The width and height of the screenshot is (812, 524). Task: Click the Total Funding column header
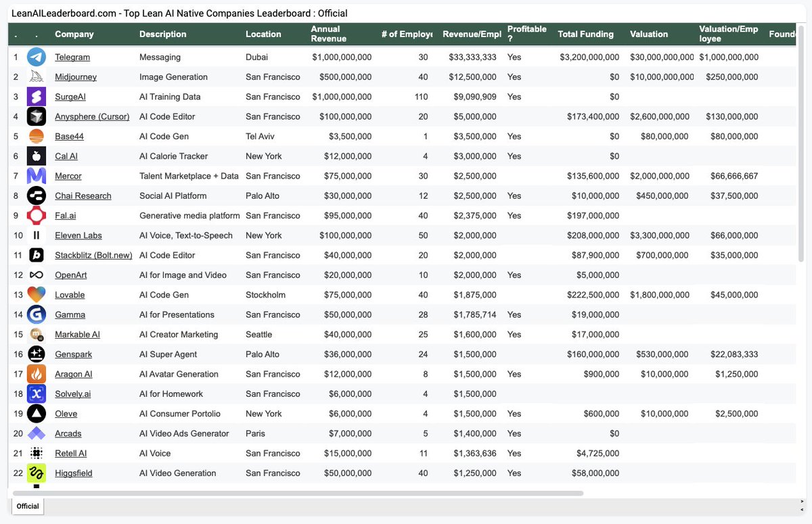[x=585, y=34]
